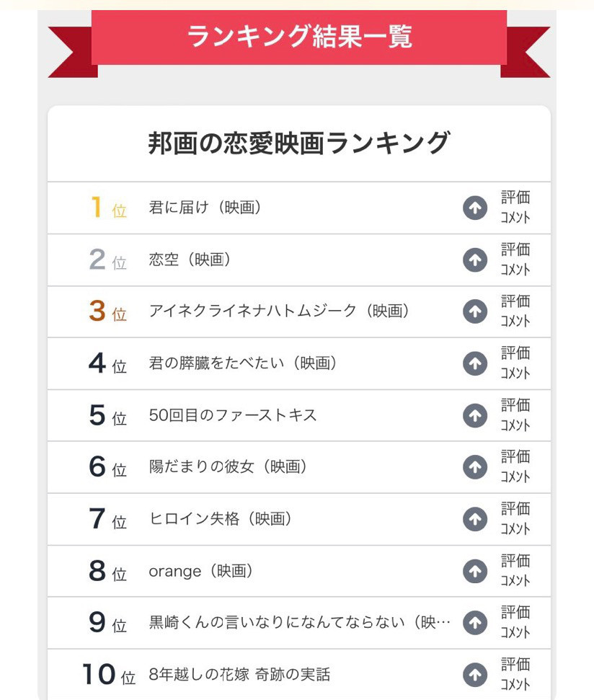This screenshot has width=594, height=700.
Task: Click the 邦画の恋愛映画ランキング heading
Action: [299, 143]
